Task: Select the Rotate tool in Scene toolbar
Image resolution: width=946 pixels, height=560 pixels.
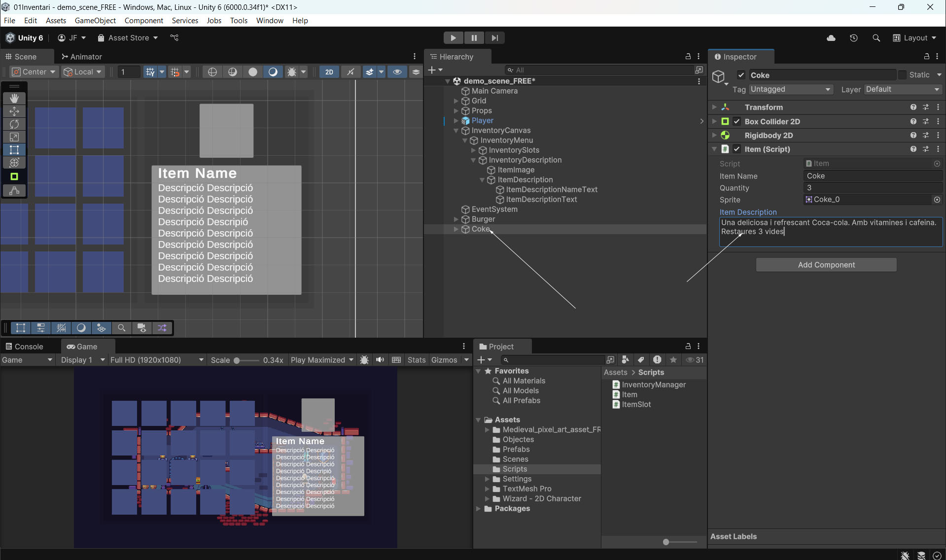Action: (x=14, y=124)
